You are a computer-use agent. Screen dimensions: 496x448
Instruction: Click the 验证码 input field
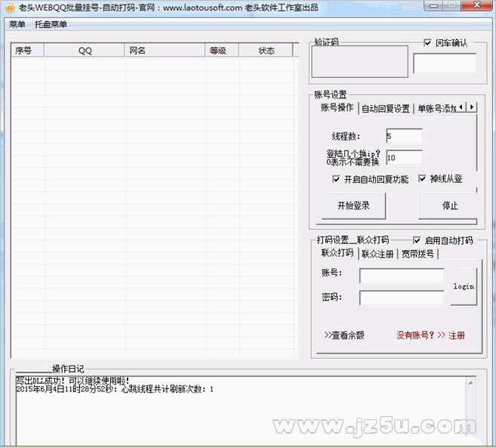tap(445, 63)
